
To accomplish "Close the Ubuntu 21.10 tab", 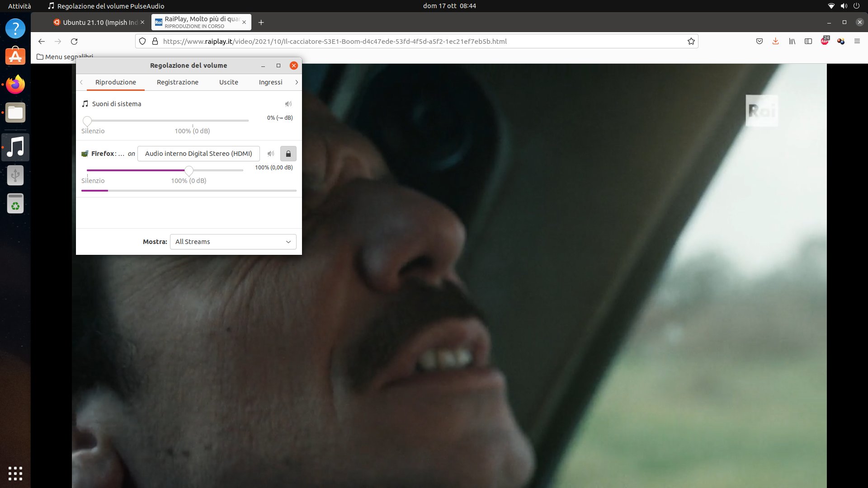I will pyautogui.click(x=142, y=23).
